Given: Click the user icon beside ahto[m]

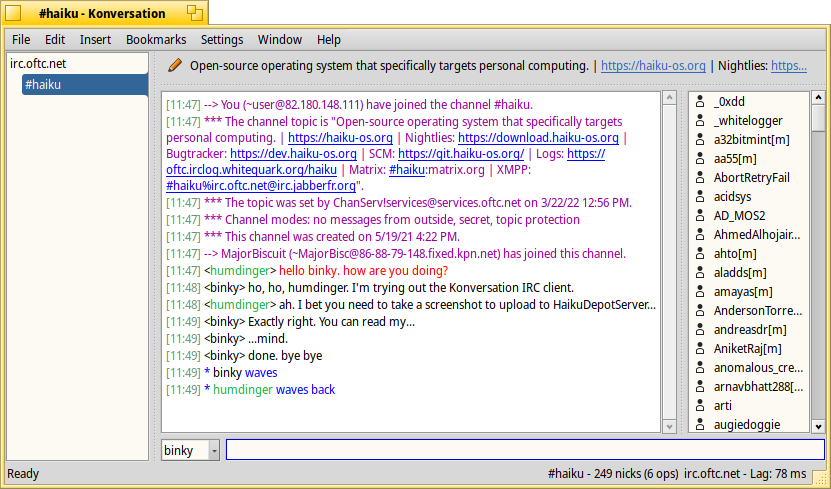Looking at the screenshot, I should (x=700, y=254).
